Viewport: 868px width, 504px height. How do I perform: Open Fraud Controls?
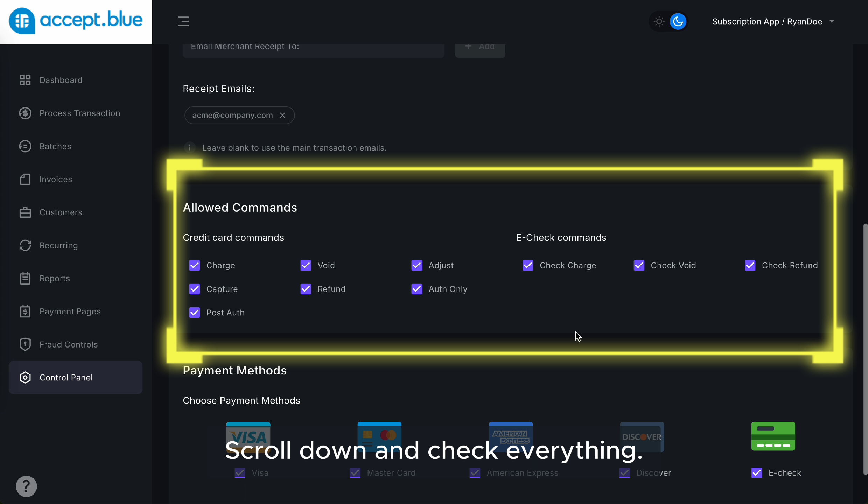tap(68, 344)
